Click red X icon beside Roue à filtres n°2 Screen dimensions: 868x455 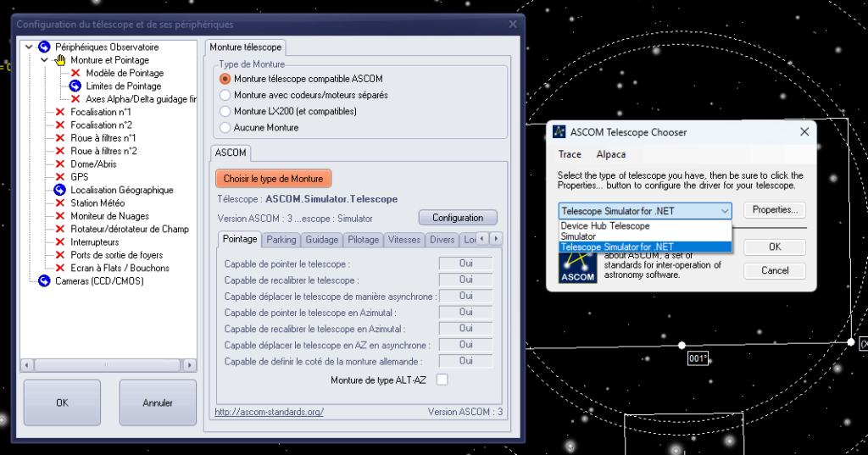(60, 151)
